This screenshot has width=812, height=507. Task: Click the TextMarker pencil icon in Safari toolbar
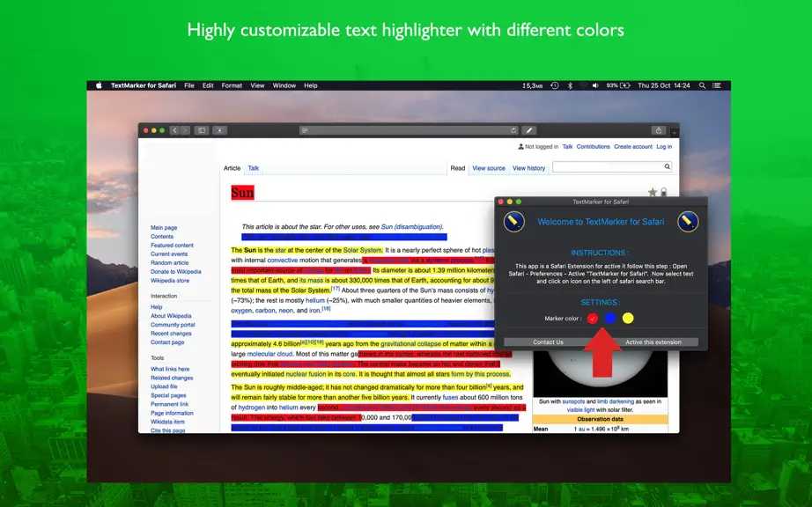coord(528,130)
